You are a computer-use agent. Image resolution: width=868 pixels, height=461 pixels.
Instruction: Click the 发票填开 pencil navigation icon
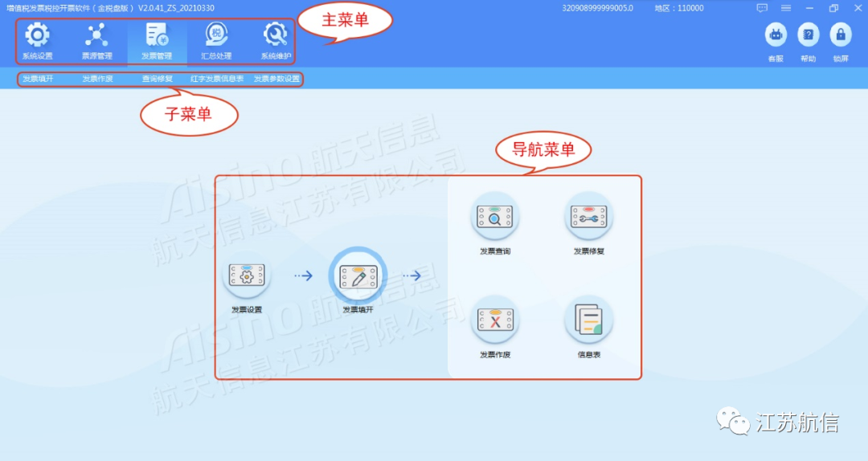pos(358,275)
